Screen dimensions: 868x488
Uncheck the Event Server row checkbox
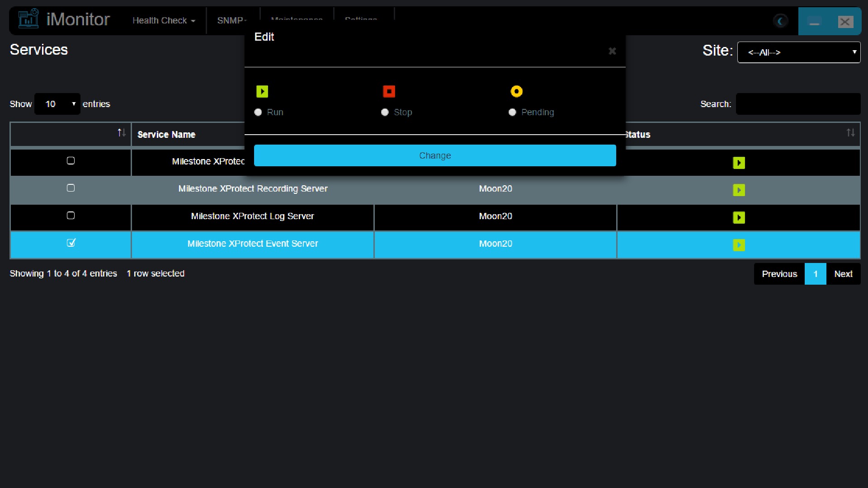tap(71, 243)
